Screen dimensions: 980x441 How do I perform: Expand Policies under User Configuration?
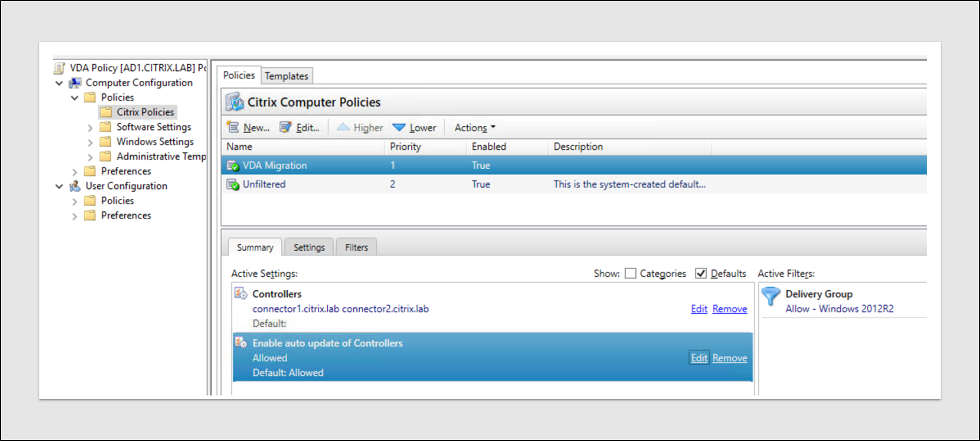point(75,201)
